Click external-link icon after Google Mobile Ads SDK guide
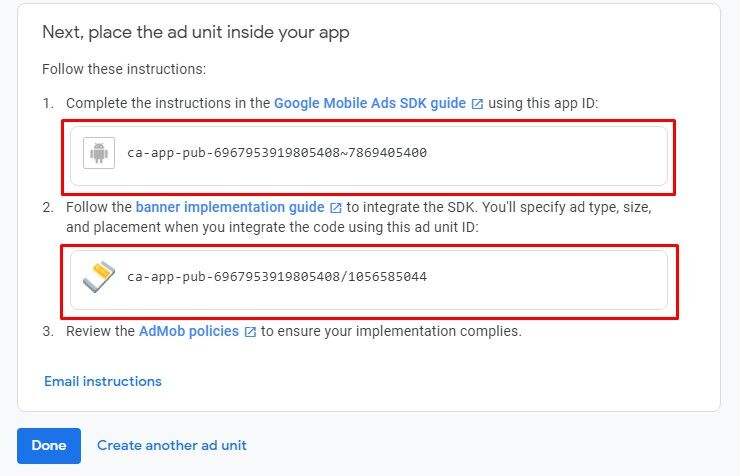740x476 pixels. (477, 103)
